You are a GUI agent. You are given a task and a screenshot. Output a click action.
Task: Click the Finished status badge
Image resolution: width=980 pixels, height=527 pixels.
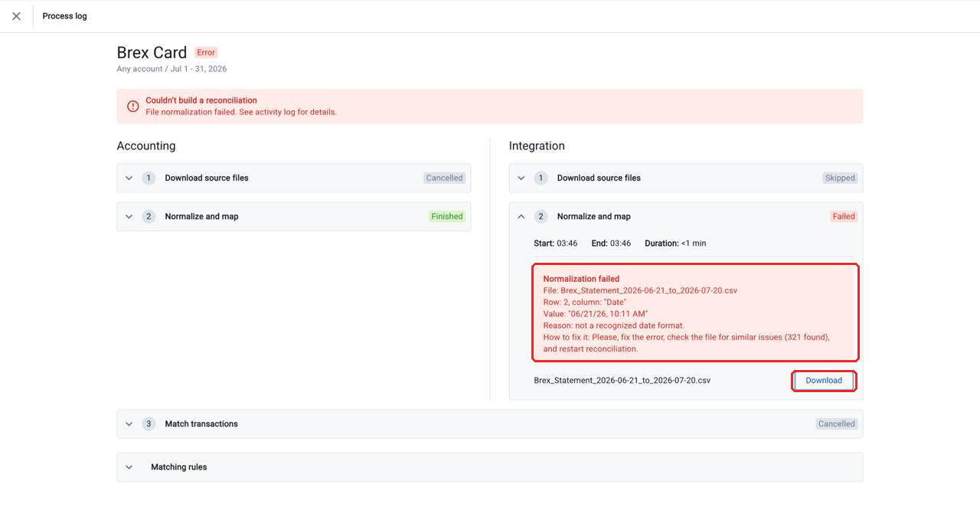(447, 217)
